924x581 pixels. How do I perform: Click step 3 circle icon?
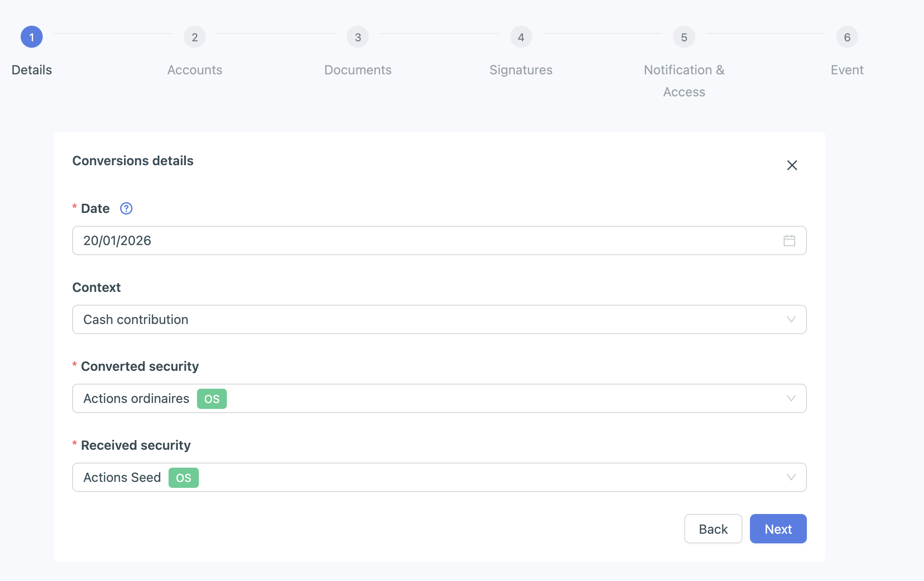pyautogui.click(x=358, y=37)
